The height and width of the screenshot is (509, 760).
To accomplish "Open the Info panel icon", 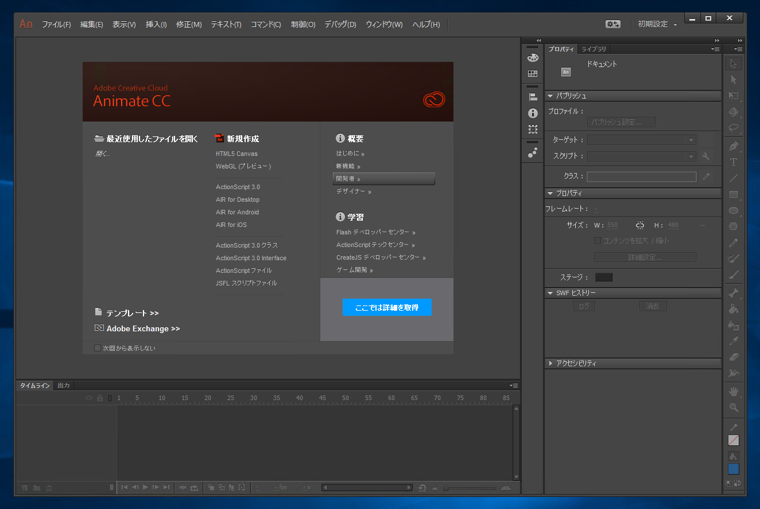I will [x=533, y=113].
